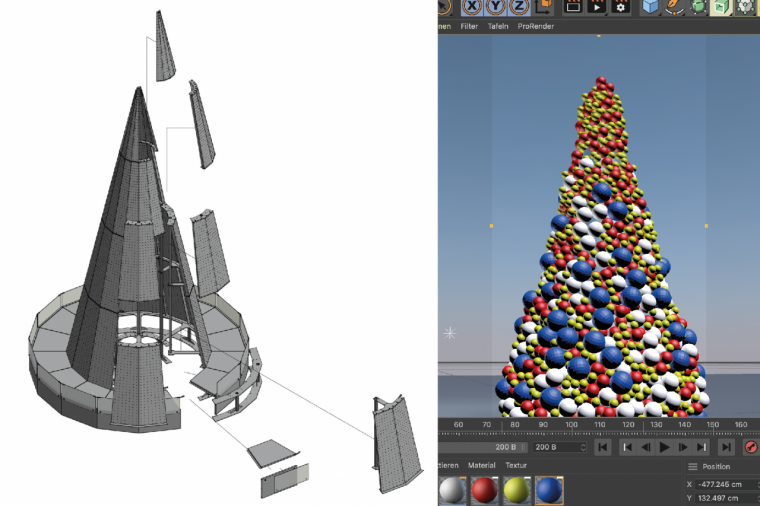Toggle the Y axis lock
Viewport: 760px width, 506px height.
click(496, 6)
